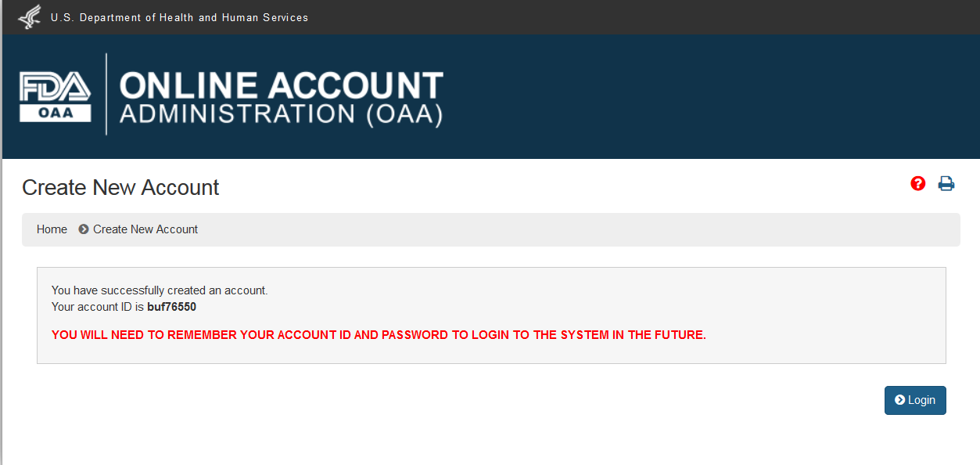The image size is (980, 465).
Task: Go to the Home breadcrumb
Action: [x=52, y=229]
